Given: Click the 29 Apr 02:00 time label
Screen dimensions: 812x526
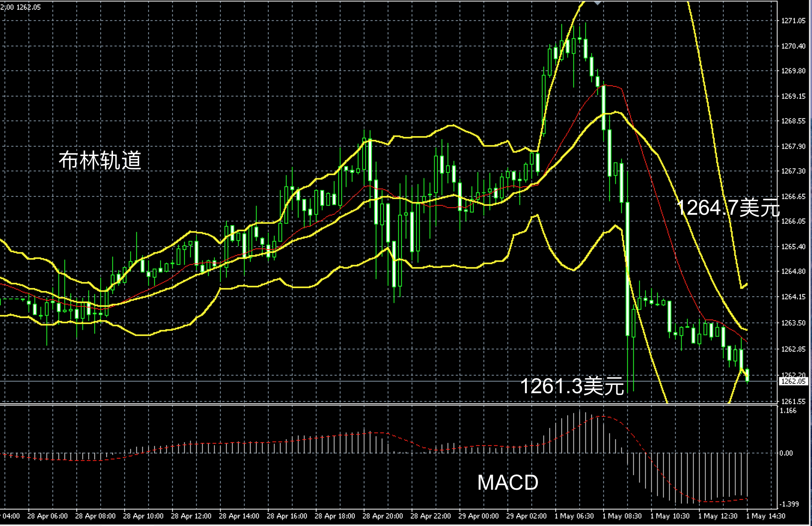Looking at the screenshot, I should tap(526, 516).
